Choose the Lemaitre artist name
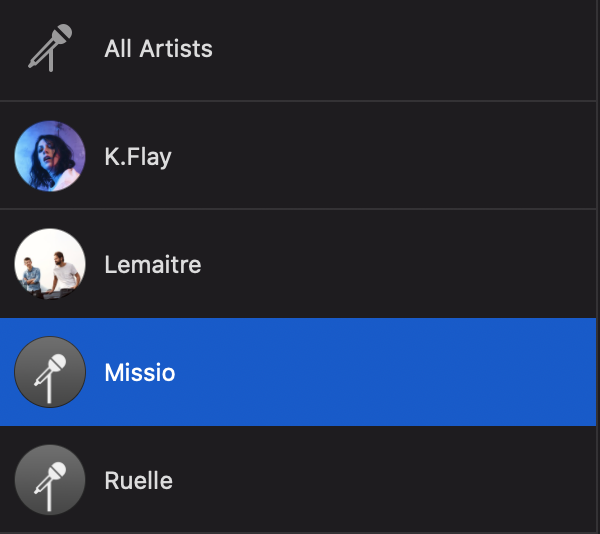The height and width of the screenshot is (534, 600). (x=152, y=265)
